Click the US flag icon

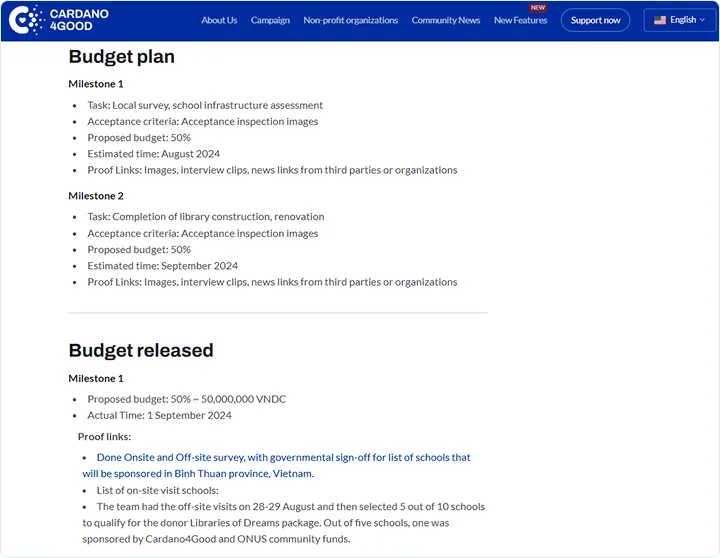660,20
